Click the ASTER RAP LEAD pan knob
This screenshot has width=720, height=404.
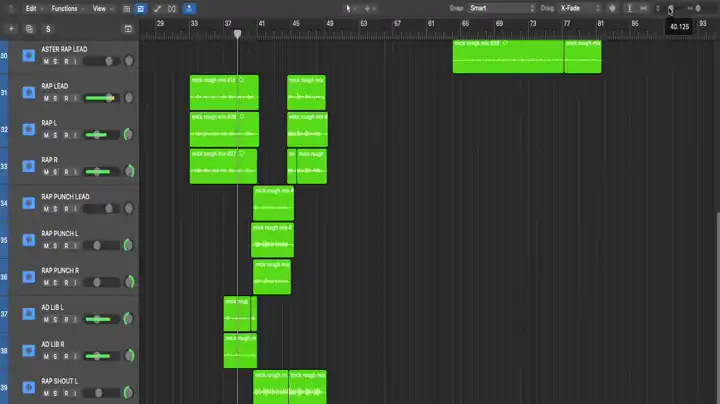(129, 61)
